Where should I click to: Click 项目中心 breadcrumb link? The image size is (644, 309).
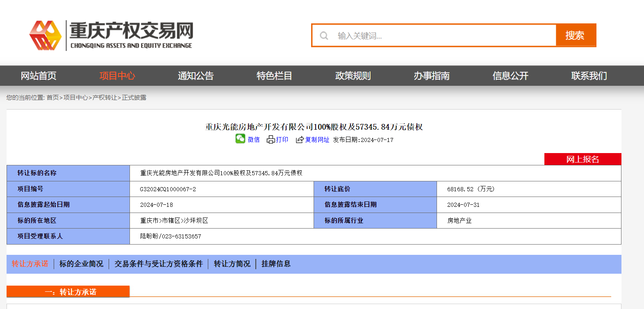pyautogui.click(x=76, y=98)
